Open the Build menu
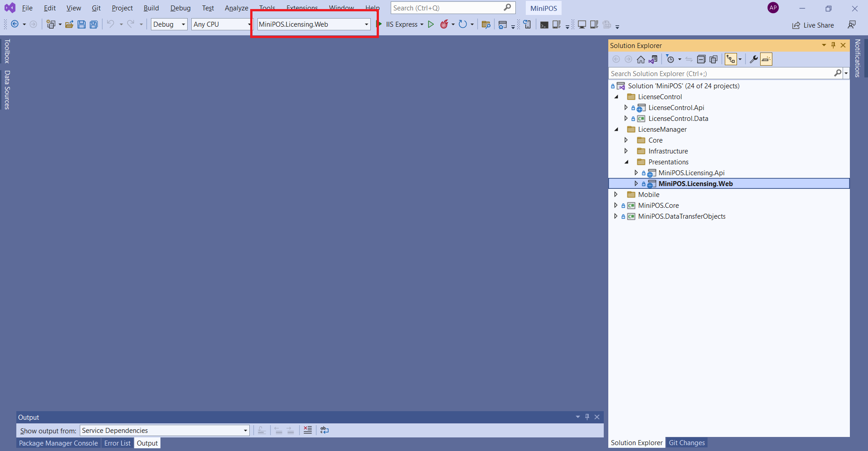The height and width of the screenshot is (451, 868). tap(151, 8)
